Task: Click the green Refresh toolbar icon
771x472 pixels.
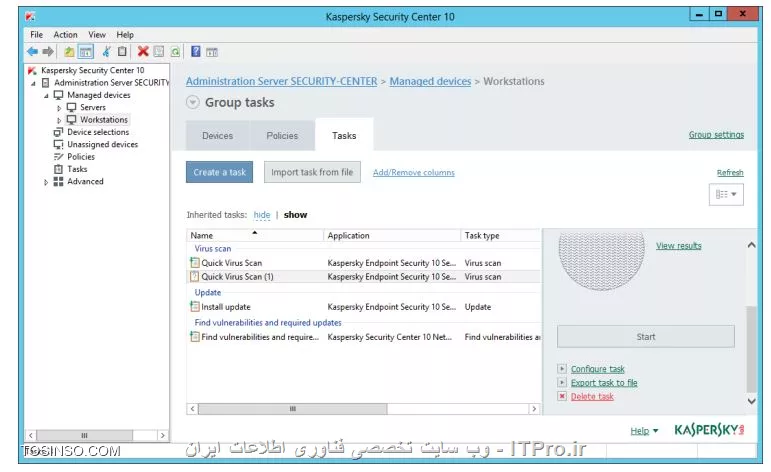Action: click(x=175, y=52)
